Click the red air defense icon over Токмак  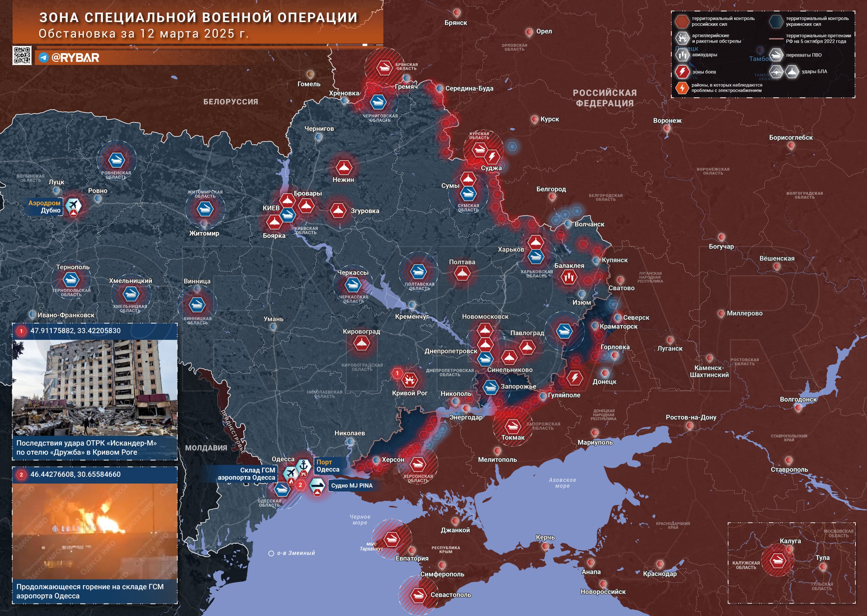coord(513,426)
